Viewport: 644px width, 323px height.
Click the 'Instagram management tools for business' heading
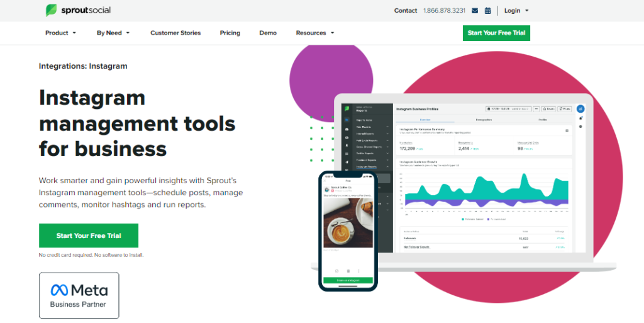[x=137, y=123]
